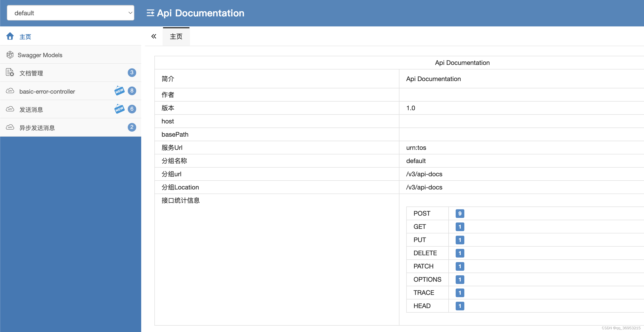
Task: Click the 主页 sidebar link
Action: [x=25, y=37]
